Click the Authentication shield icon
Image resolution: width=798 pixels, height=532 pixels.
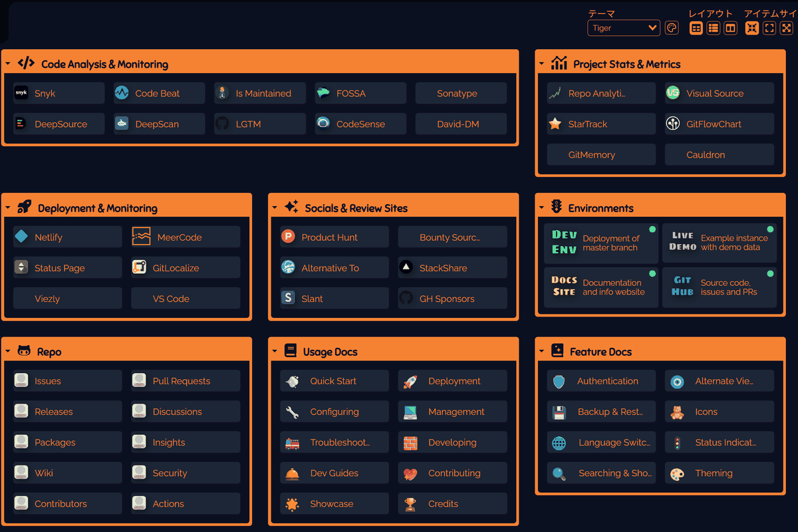pyautogui.click(x=559, y=381)
